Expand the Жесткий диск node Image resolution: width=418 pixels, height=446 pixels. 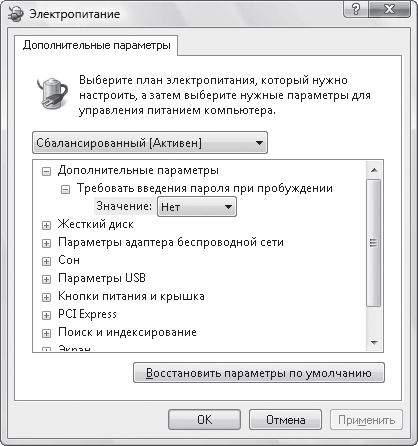(x=46, y=225)
